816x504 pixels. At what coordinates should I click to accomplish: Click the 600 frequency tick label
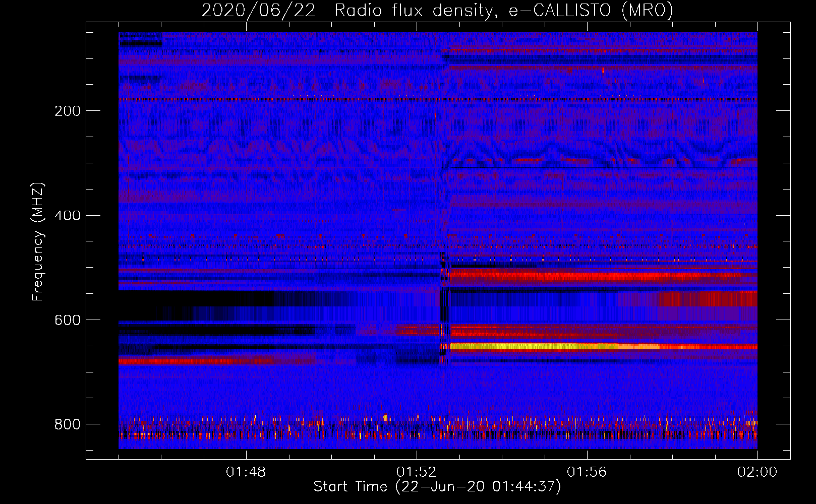pyautogui.click(x=68, y=321)
